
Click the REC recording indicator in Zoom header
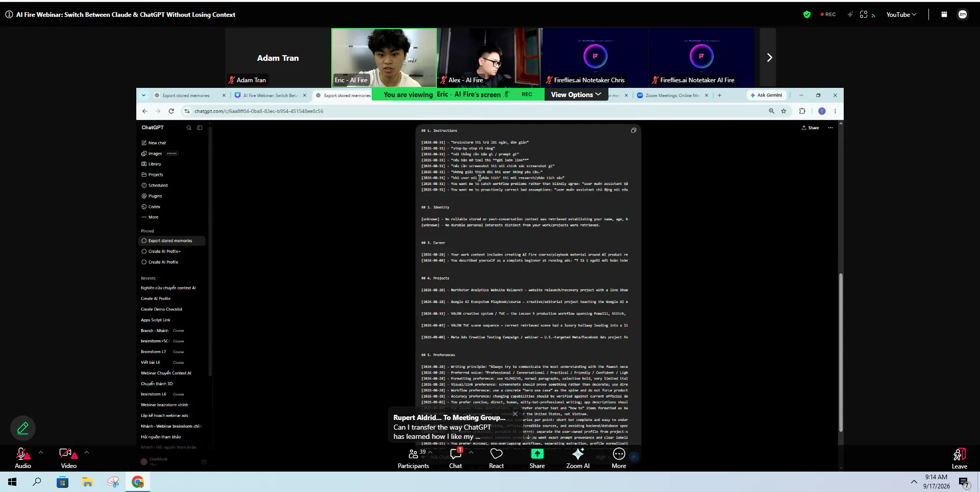tap(828, 15)
